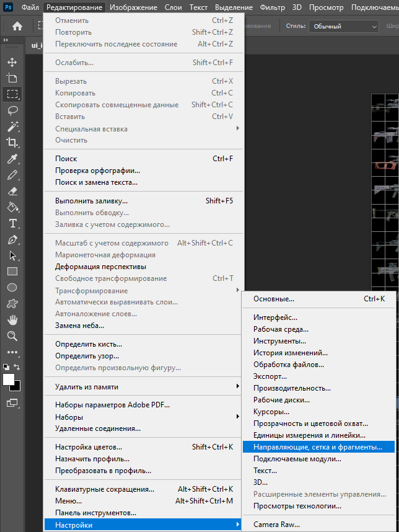The image size is (399, 532).
Task: Select the Custom Shape tool
Action: coord(12,304)
